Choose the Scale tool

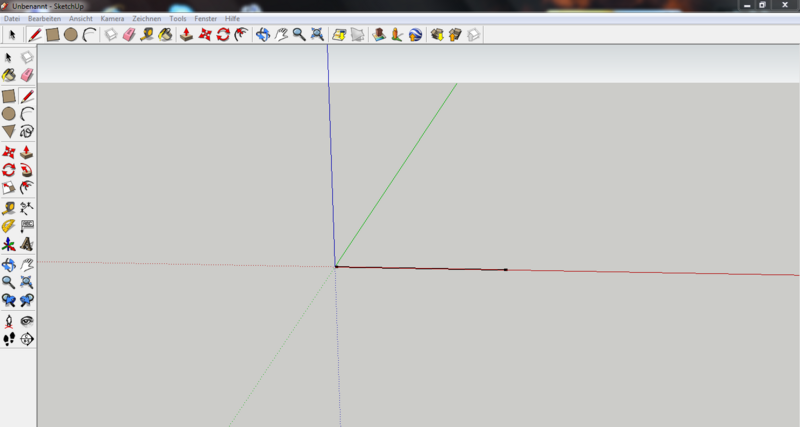tap(9, 188)
